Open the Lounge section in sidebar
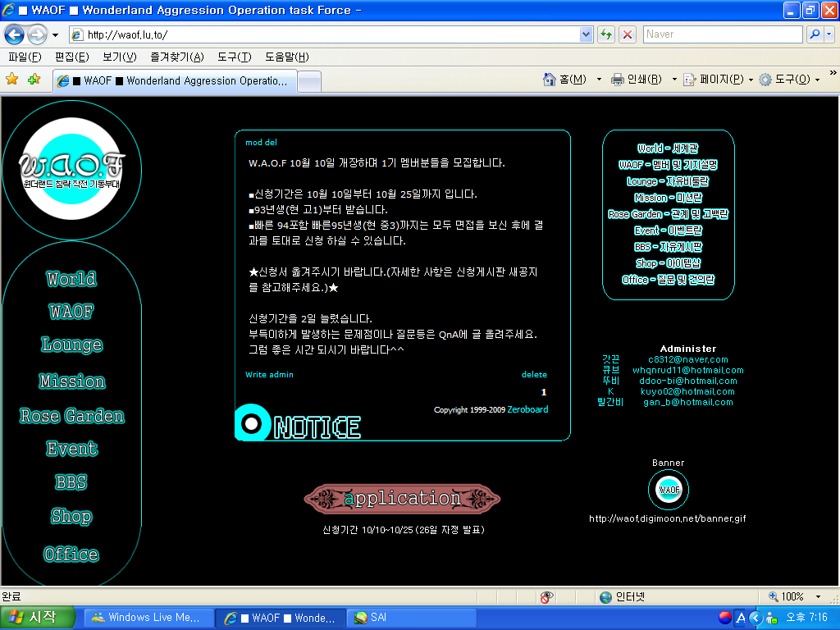 pos(72,345)
